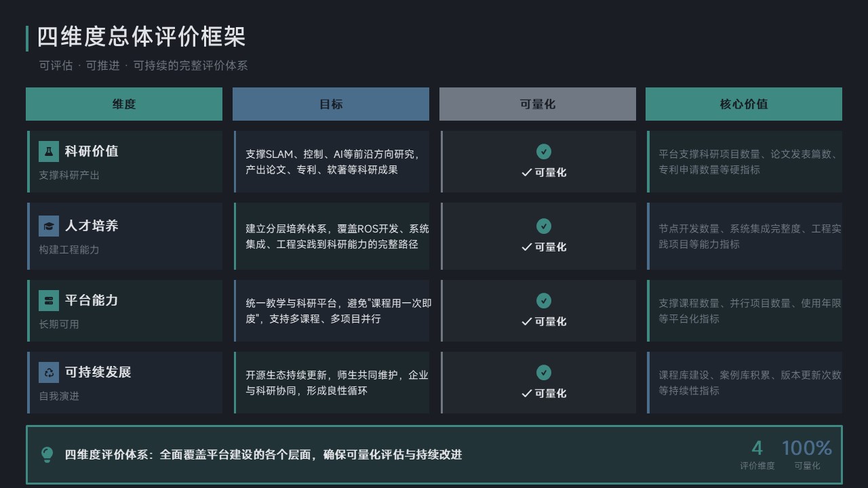
Task: Click the green check circle in 平台能力 row
Action: [544, 301]
